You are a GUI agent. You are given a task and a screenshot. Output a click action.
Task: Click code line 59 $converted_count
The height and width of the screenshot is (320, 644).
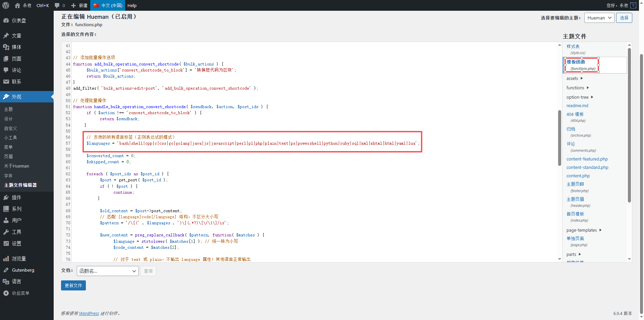111,156
